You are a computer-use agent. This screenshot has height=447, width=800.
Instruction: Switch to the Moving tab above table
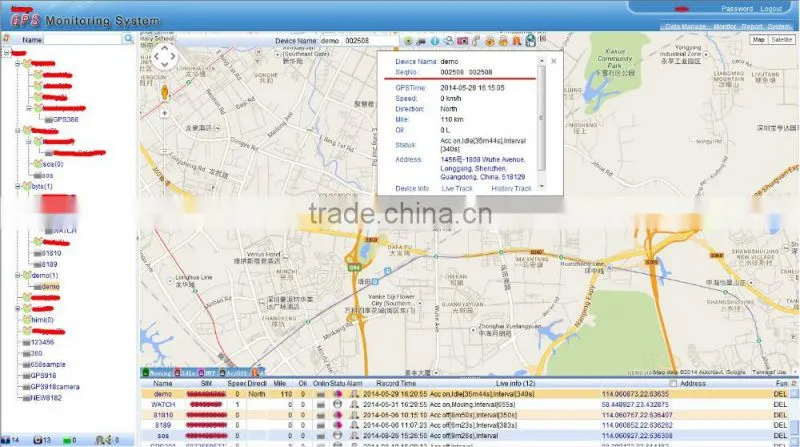[x=157, y=372]
